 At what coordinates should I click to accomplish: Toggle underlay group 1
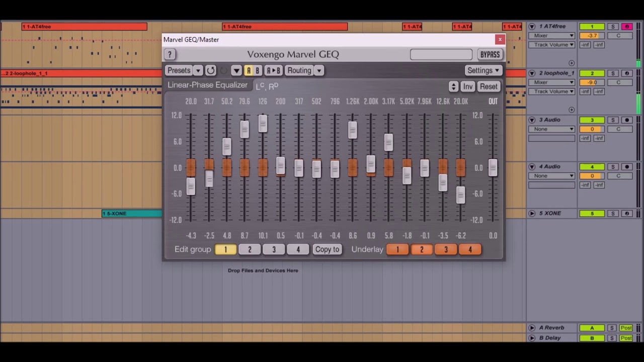[397, 249]
